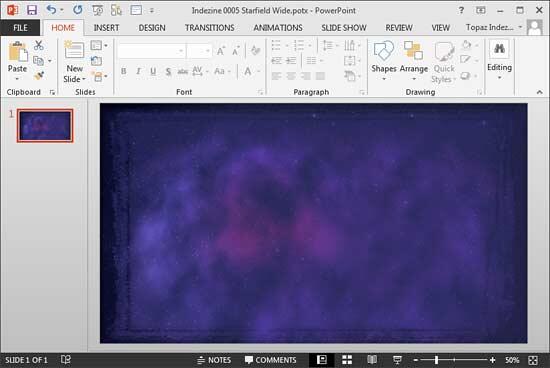Open Change Case Aa dropdown
550x368 pixels.
[222, 71]
